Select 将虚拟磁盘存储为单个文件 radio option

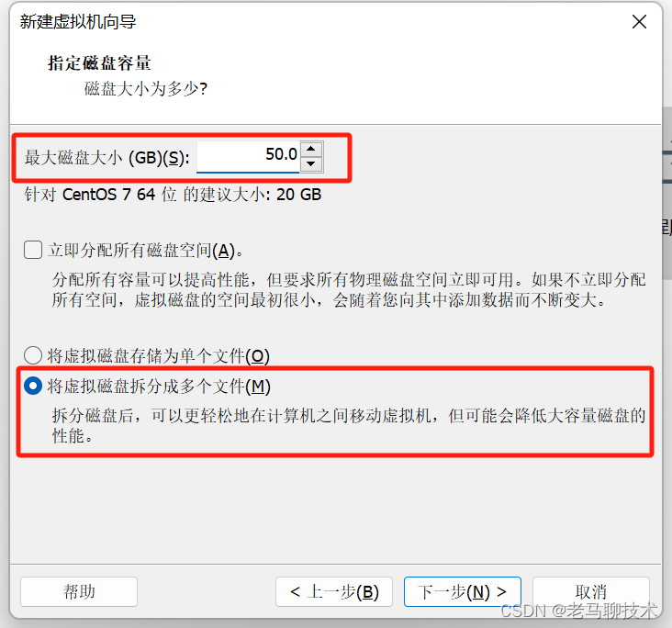33,355
